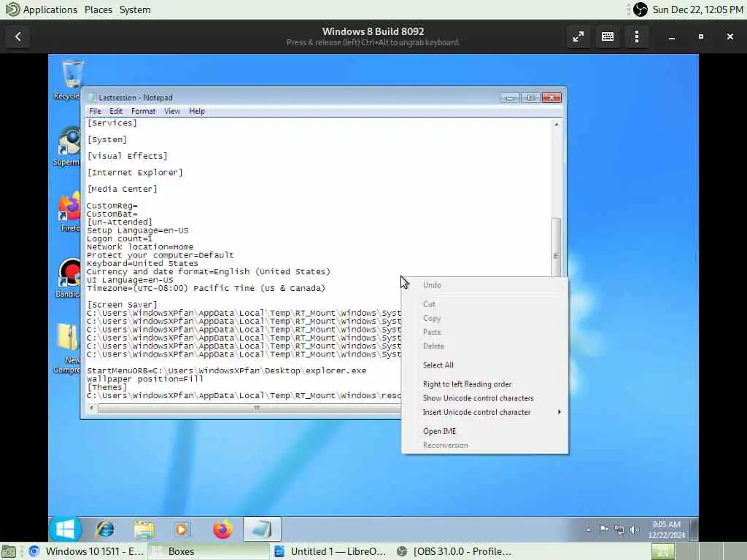Click the show desktop icon in bottom panel

(x=9, y=551)
